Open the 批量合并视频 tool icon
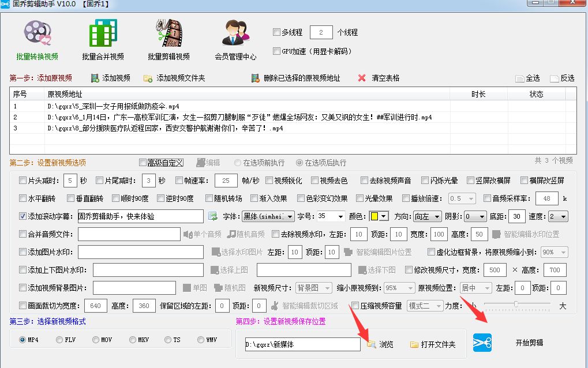588x368 pixels. [x=103, y=33]
